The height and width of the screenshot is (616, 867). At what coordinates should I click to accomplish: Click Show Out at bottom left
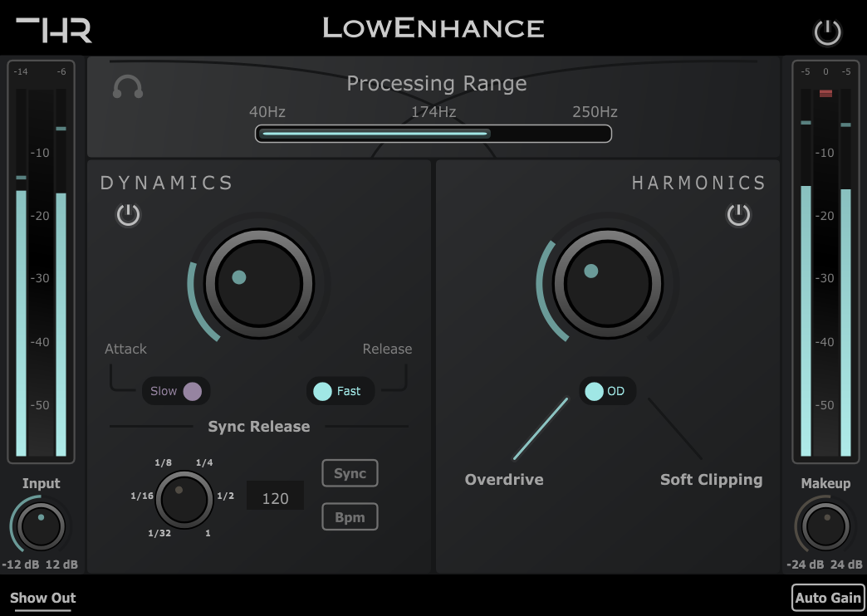click(43, 598)
